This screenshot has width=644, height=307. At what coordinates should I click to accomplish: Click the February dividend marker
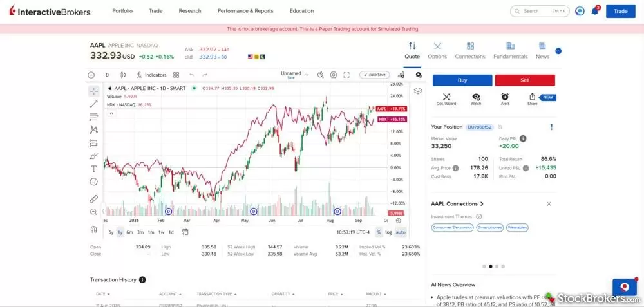[168, 211]
